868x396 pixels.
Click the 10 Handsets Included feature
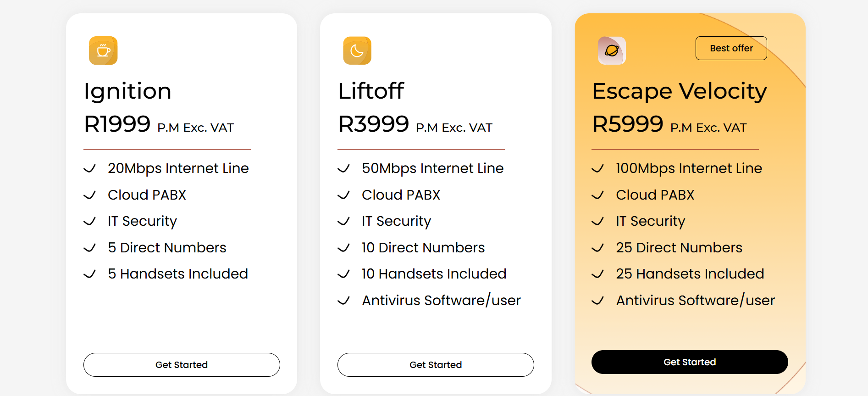coord(434,274)
